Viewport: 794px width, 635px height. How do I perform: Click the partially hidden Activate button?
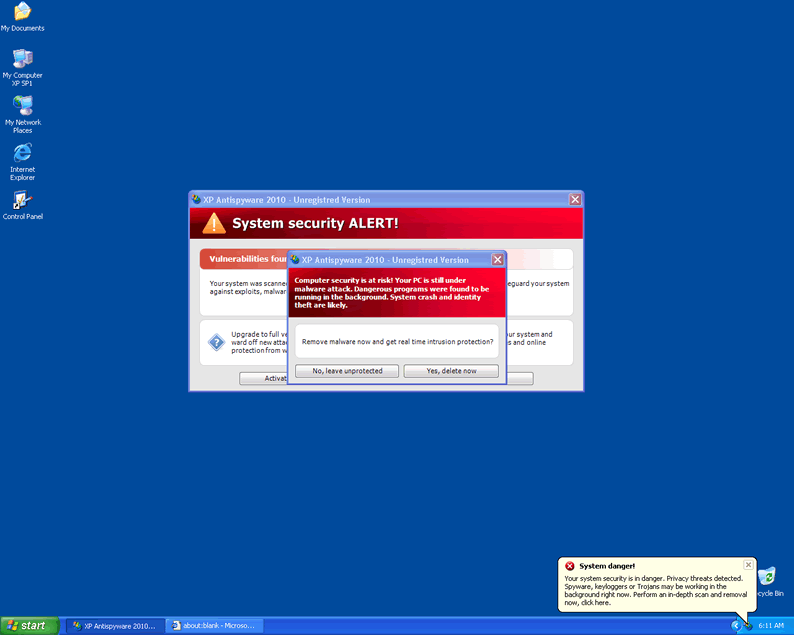tap(263, 378)
